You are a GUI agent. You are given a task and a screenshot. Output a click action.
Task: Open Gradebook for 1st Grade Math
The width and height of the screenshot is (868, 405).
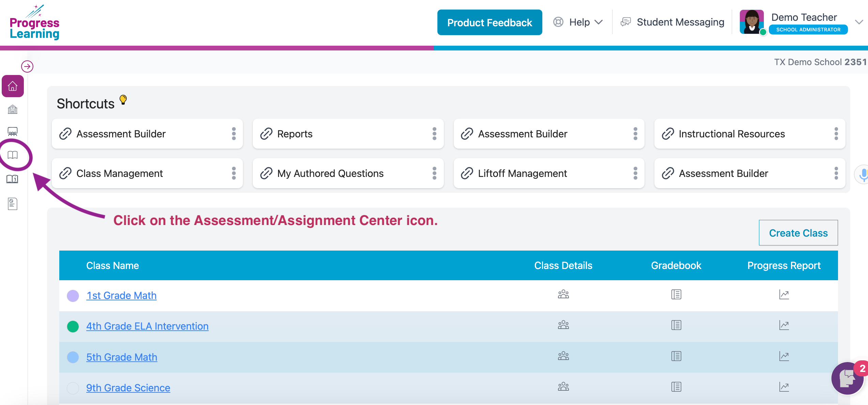tap(676, 294)
